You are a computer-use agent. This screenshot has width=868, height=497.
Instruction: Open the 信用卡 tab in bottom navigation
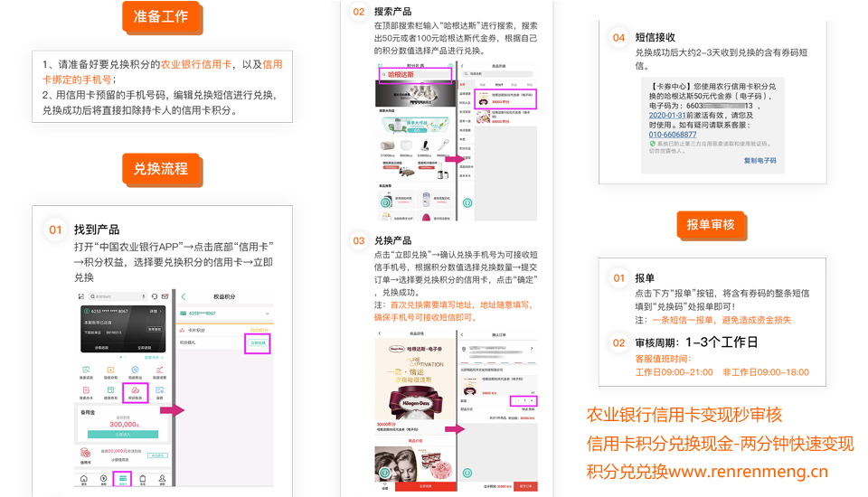(x=123, y=480)
